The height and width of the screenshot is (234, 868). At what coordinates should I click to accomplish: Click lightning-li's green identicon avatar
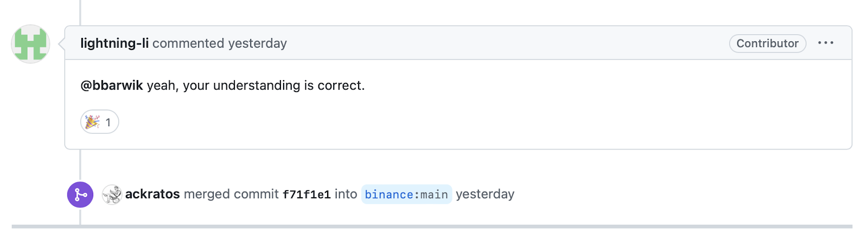click(x=30, y=44)
